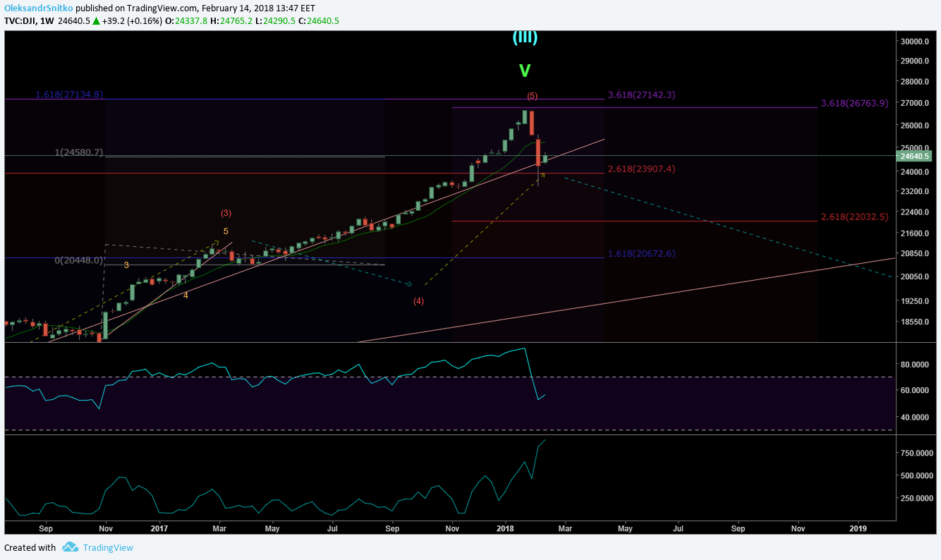The height and width of the screenshot is (560, 941).
Task: Click the yellow 3 wave label
Action: point(126,265)
